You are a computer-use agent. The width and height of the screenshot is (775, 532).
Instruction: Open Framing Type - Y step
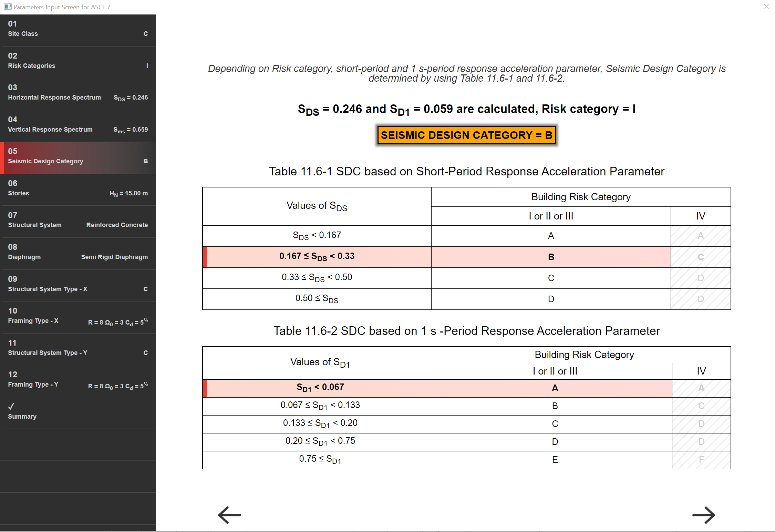[78, 380]
